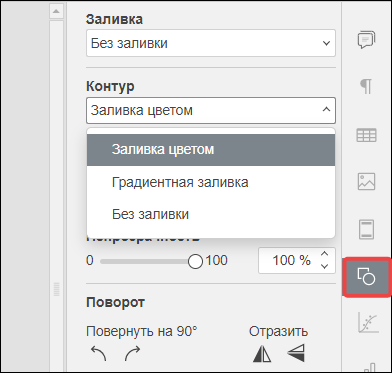
Task: Choose Без заливки in Контур list
Action: pyautogui.click(x=211, y=214)
